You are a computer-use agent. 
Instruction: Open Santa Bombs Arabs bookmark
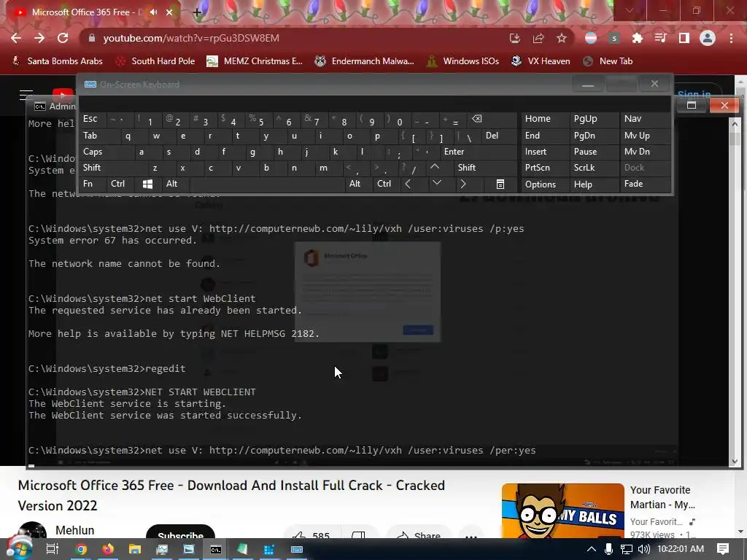point(57,61)
